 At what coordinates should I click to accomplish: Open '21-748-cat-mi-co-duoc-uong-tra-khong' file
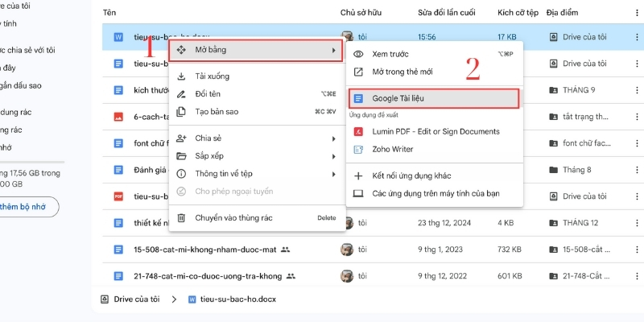click(208, 276)
